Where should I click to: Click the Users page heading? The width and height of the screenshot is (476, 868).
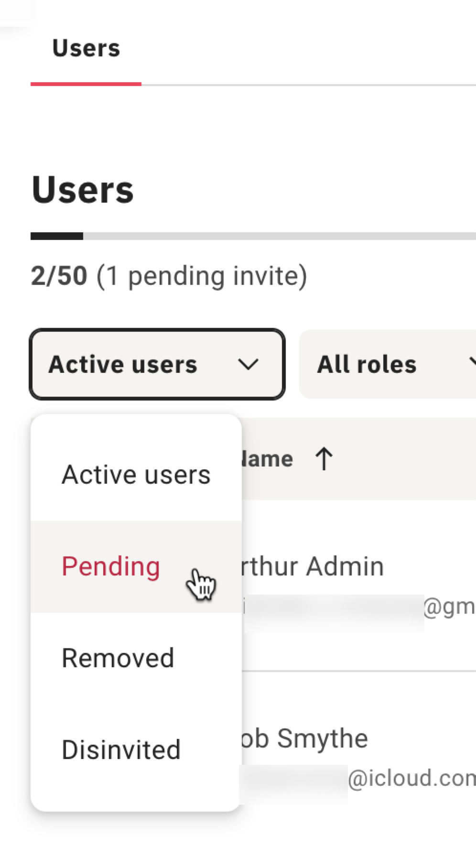pyautogui.click(x=82, y=189)
